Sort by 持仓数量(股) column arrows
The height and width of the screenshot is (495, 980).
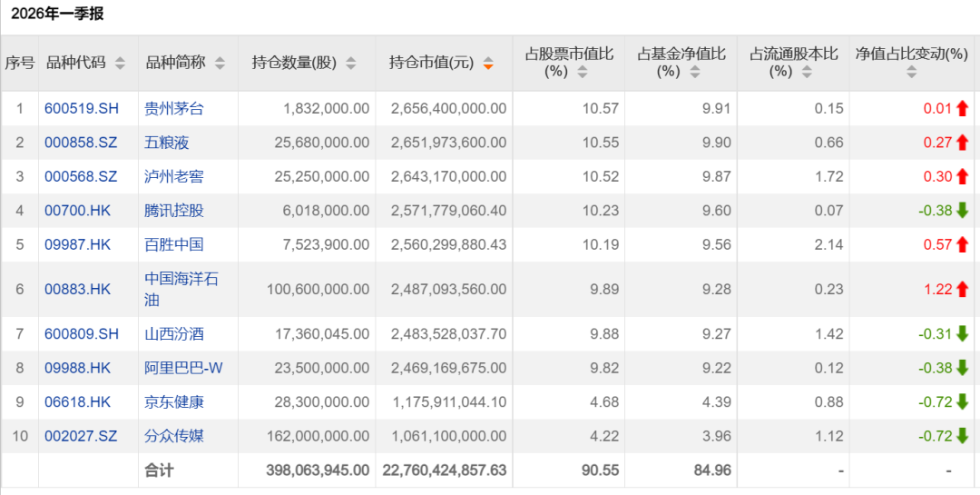point(351,64)
